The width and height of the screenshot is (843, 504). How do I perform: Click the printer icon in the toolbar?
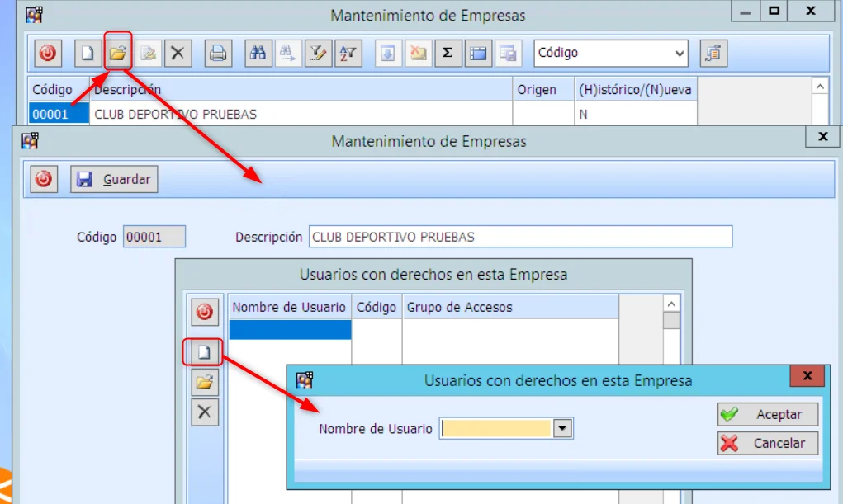click(x=217, y=54)
